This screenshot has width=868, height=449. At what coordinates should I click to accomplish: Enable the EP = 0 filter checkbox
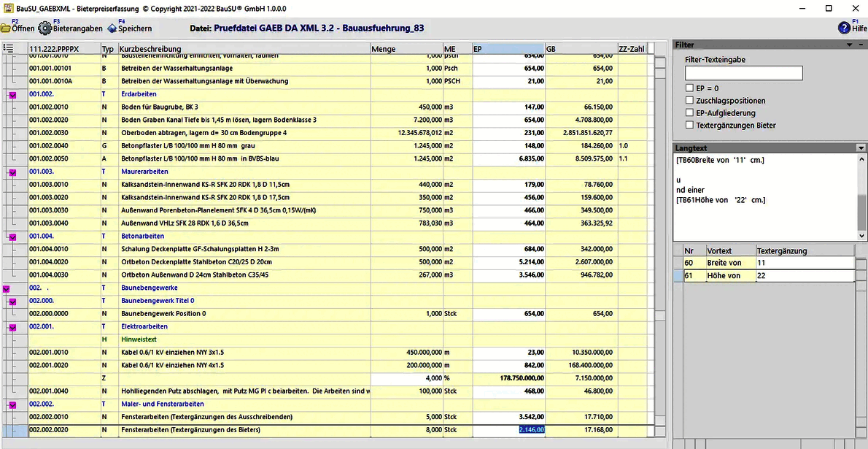click(689, 88)
